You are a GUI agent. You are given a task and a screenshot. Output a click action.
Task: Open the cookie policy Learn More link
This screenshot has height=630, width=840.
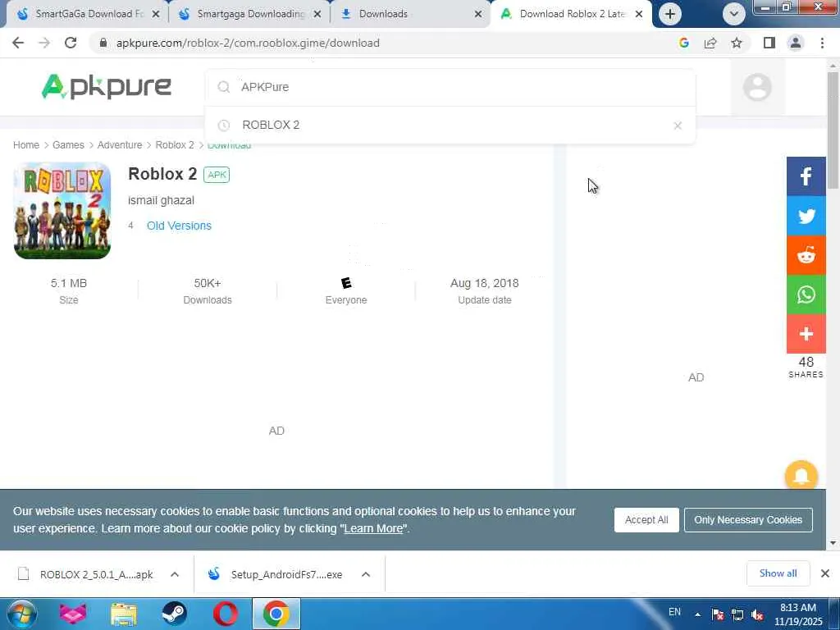373,528
